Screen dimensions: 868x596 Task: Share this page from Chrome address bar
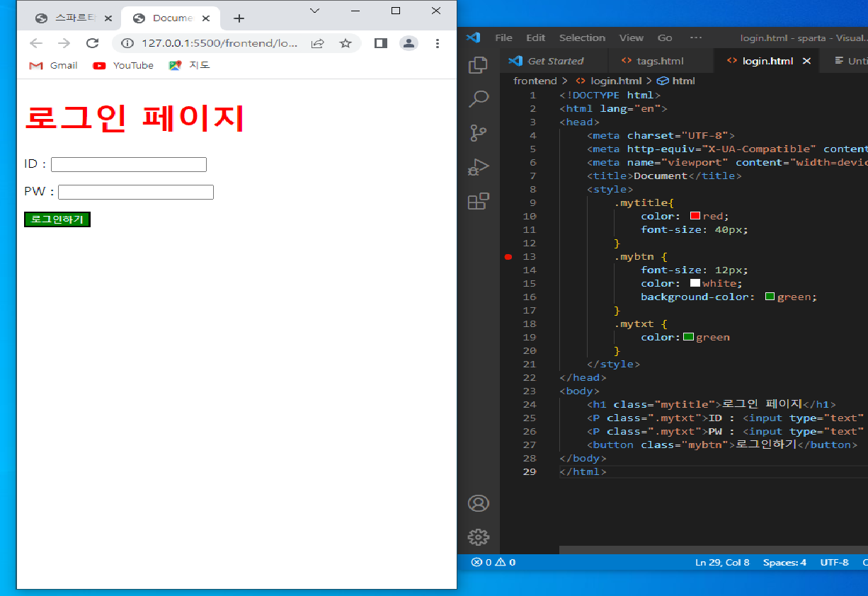coord(318,43)
